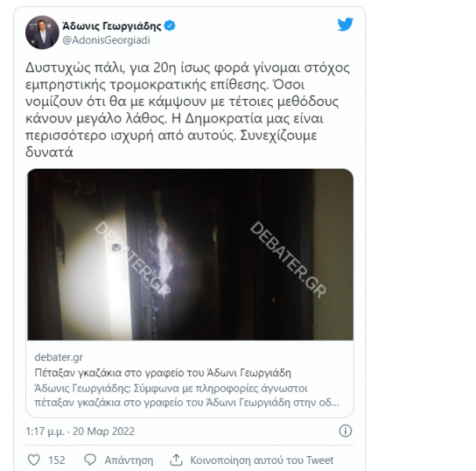
Task: Click the Twitter bird logo
Action: point(345,24)
